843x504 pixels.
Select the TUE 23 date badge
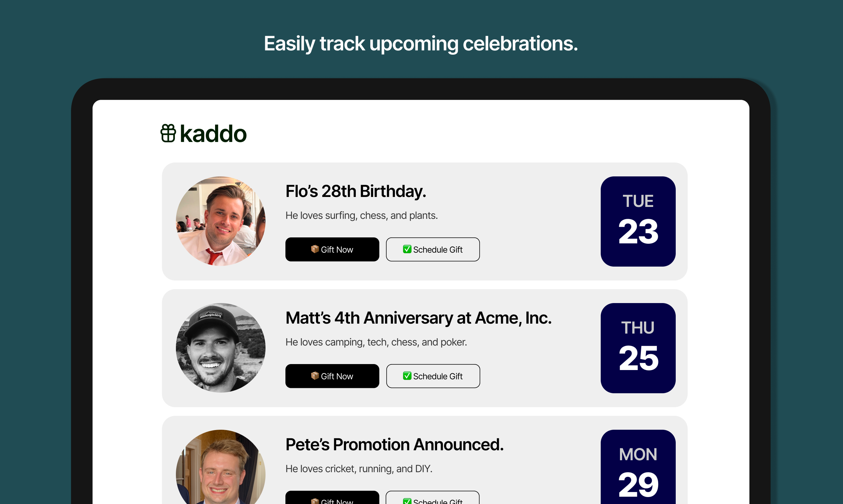coord(638,221)
